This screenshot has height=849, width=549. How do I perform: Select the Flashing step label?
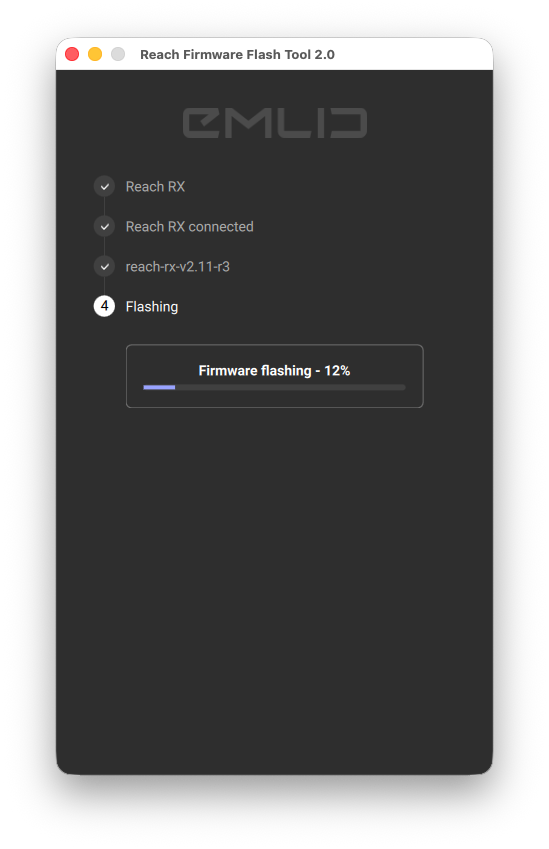[152, 306]
